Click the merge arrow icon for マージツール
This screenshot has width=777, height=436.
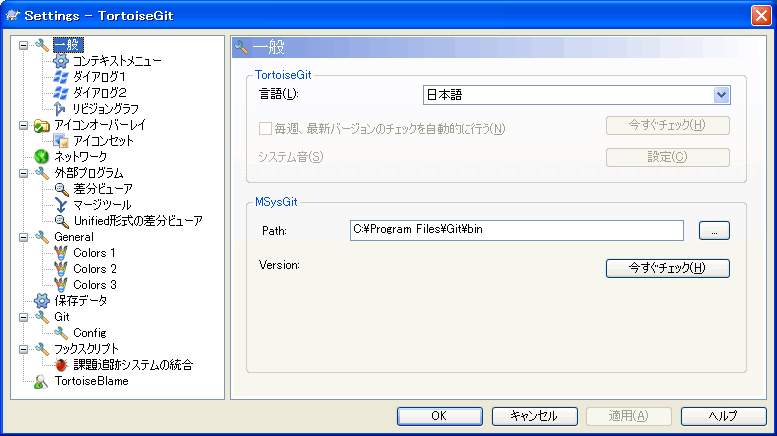[x=60, y=205]
